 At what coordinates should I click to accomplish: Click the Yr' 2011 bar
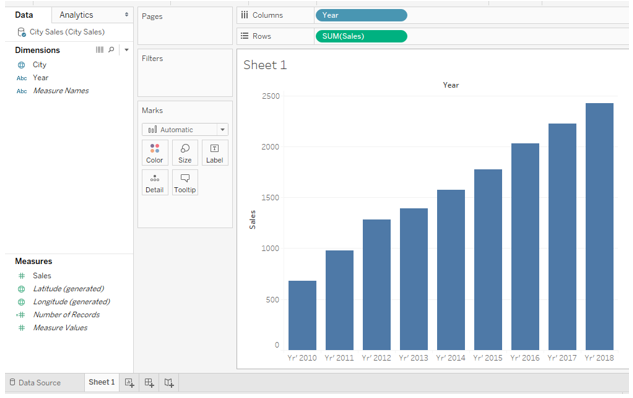click(x=340, y=300)
